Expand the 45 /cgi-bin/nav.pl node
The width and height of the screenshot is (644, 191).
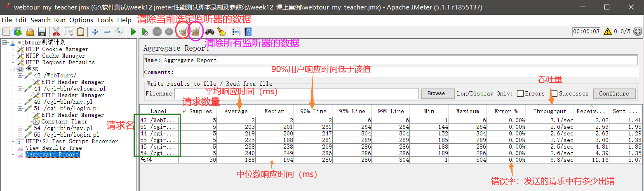tap(20, 102)
